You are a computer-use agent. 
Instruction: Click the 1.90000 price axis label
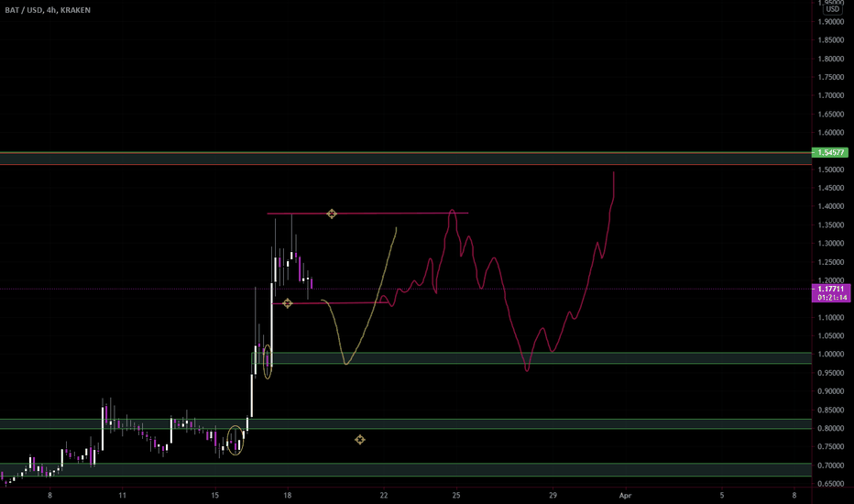point(830,22)
